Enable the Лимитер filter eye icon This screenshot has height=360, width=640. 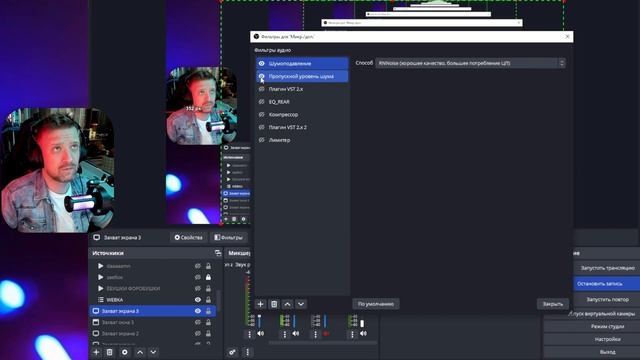click(262, 140)
